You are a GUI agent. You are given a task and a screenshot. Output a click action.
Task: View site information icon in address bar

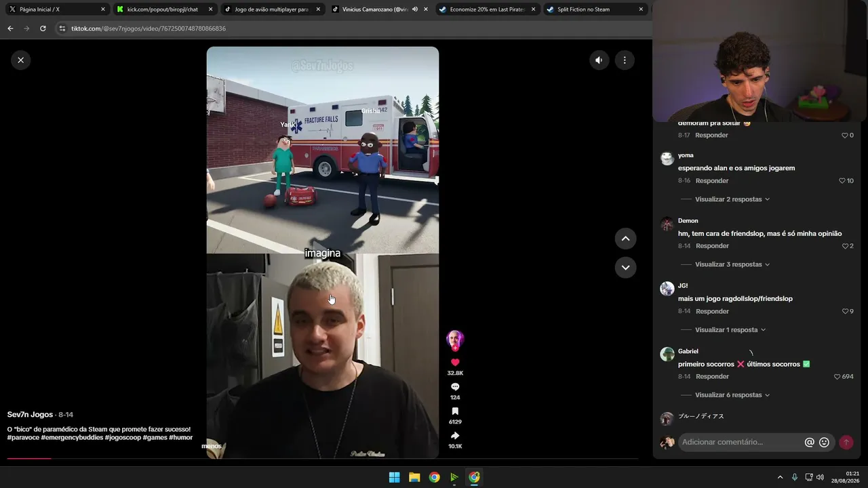62,28
